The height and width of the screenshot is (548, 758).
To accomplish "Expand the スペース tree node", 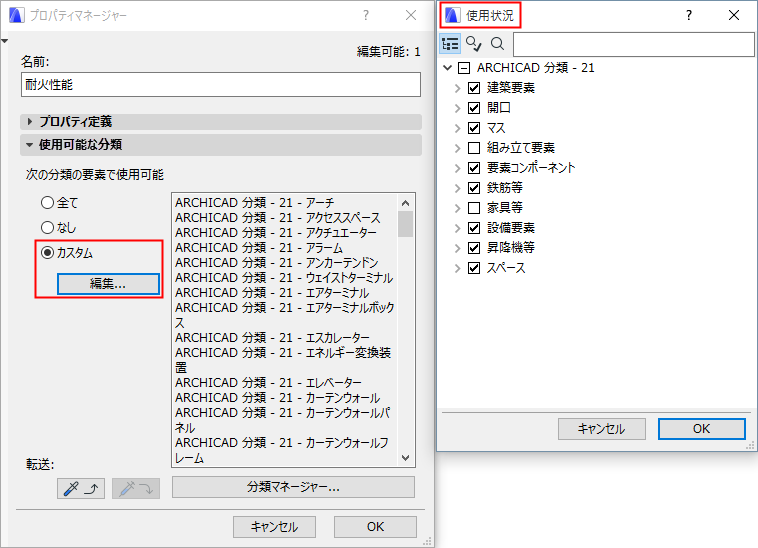I will tap(457, 268).
